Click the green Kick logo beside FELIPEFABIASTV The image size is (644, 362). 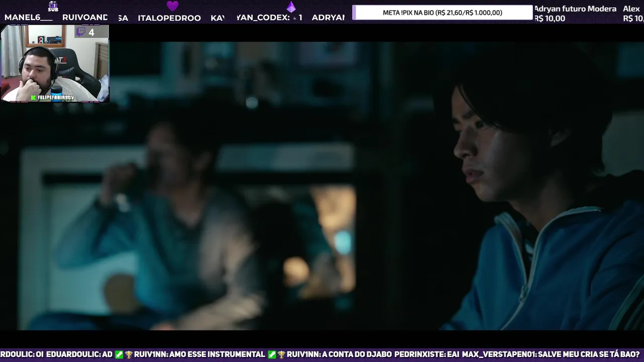click(x=33, y=98)
